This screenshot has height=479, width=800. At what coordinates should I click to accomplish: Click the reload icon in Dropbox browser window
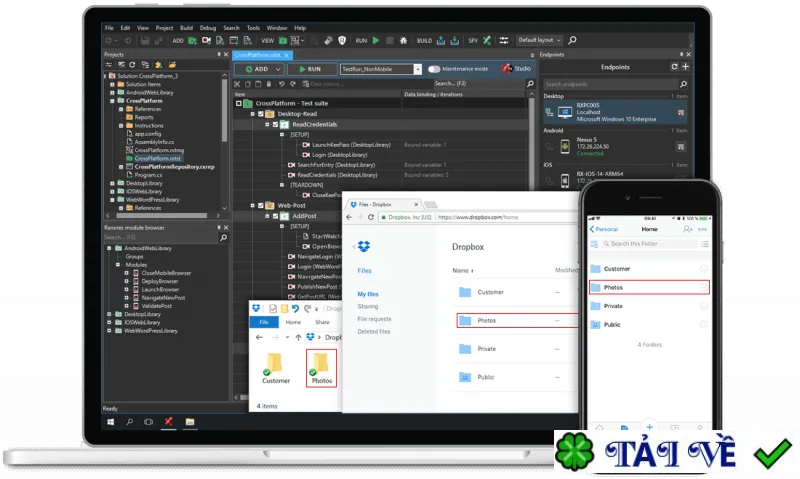pos(371,217)
